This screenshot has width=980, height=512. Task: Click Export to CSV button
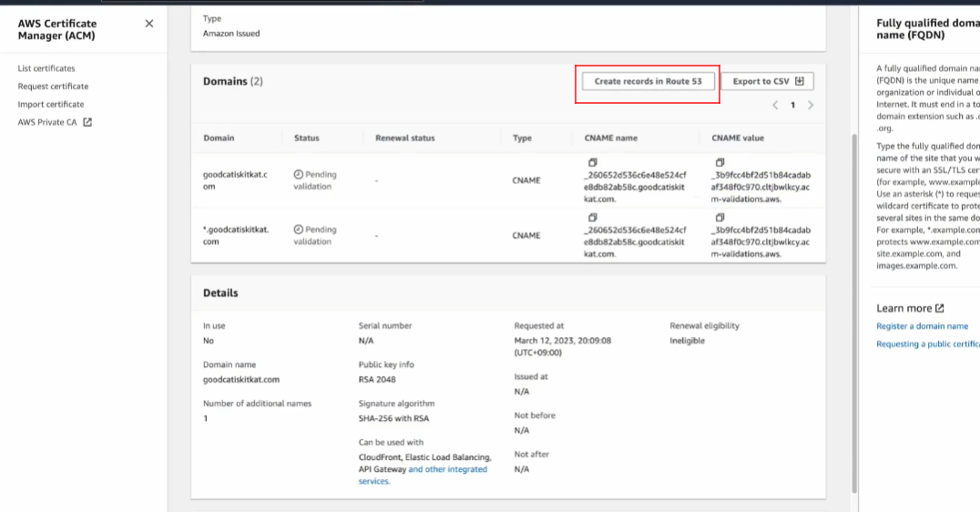tap(768, 81)
